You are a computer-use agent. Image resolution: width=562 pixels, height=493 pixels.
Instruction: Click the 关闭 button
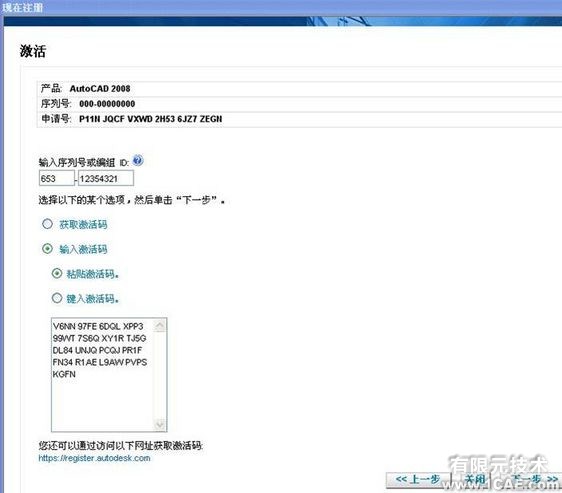(x=474, y=479)
